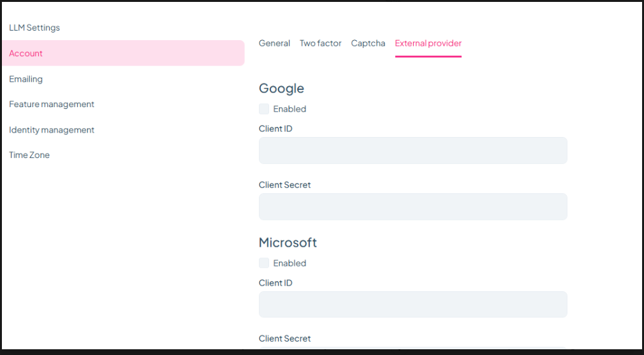Select the External provider tab

428,43
